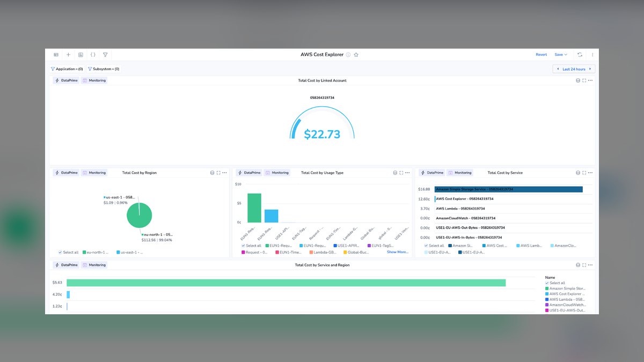644x362 pixels.
Task: Toggle Select all in Usage Type legend
Action: click(x=252, y=246)
